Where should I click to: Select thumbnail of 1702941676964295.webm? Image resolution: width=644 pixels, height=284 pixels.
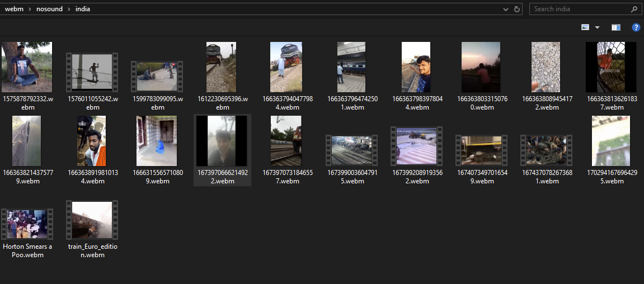tap(611, 141)
